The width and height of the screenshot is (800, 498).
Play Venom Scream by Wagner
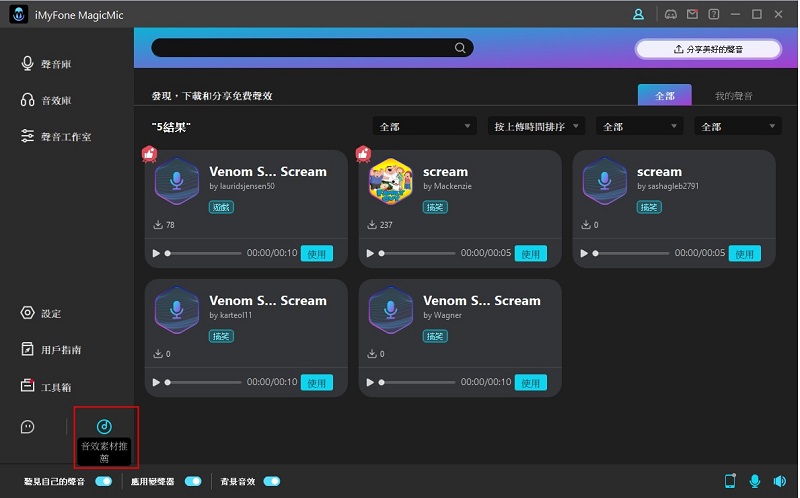(x=370, y=382)
